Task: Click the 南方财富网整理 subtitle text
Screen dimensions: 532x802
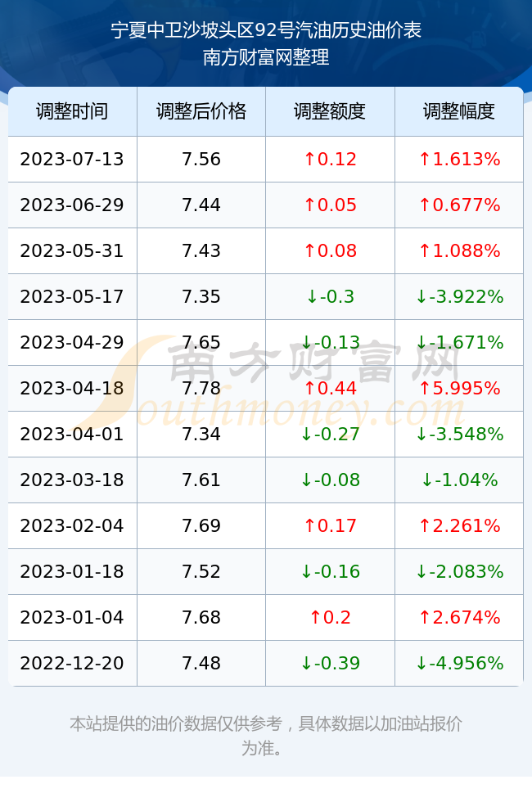Action: (266, 57)
